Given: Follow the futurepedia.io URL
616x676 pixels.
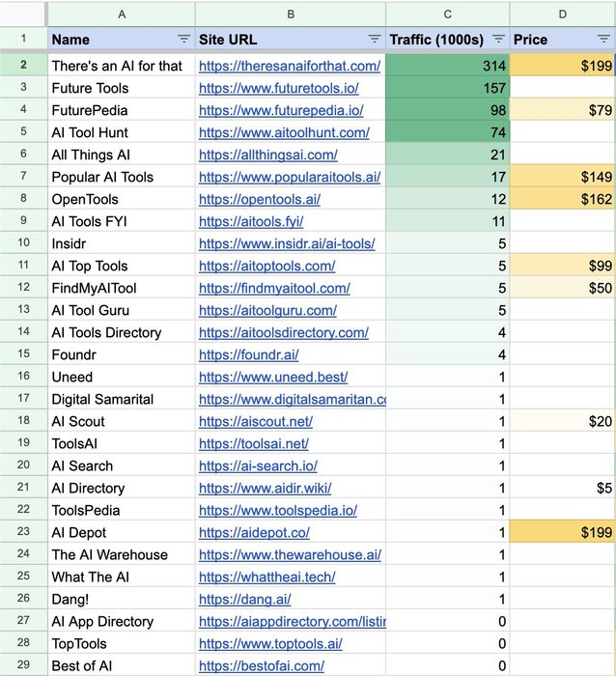Looking at the screenshot, I should click(x=281, y=111).
